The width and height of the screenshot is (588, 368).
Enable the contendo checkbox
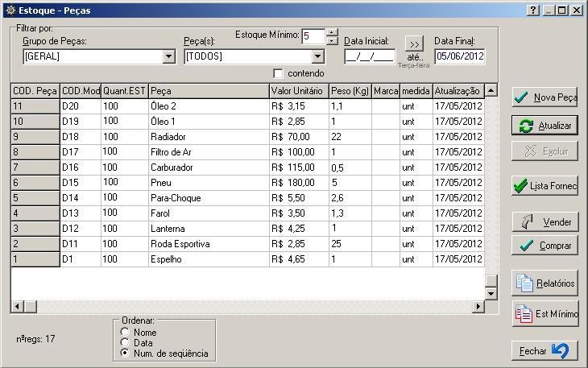click(x=279, y=74)
